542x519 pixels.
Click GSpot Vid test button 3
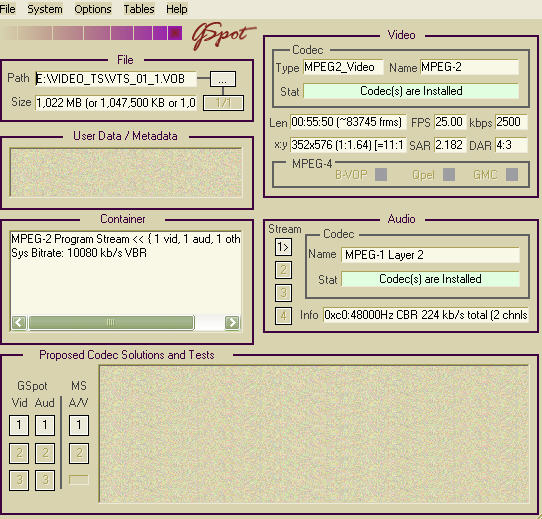click(x=19, y=480)
